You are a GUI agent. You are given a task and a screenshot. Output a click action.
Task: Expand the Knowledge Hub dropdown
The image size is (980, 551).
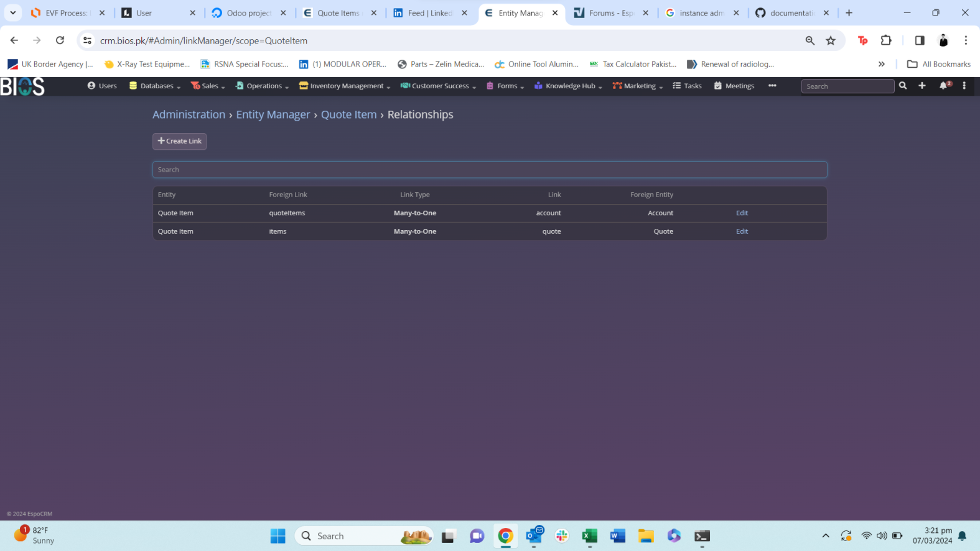point(569,86)
